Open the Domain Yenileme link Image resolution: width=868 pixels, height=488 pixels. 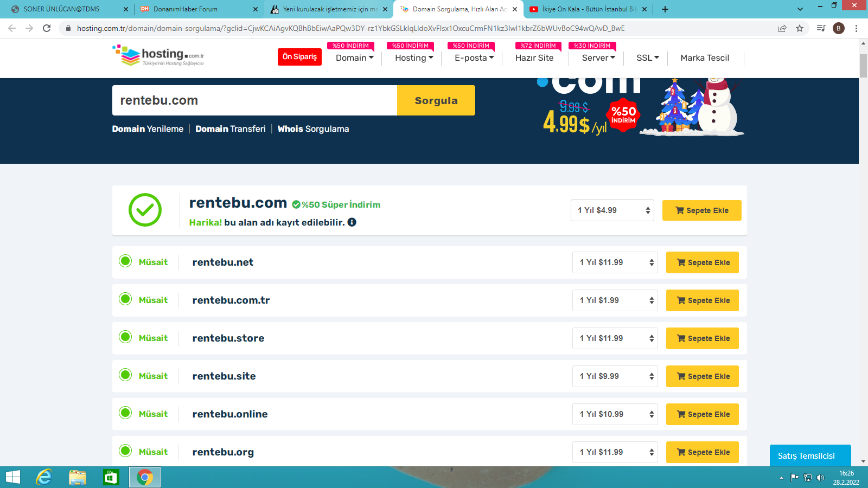tap(148, 129)
